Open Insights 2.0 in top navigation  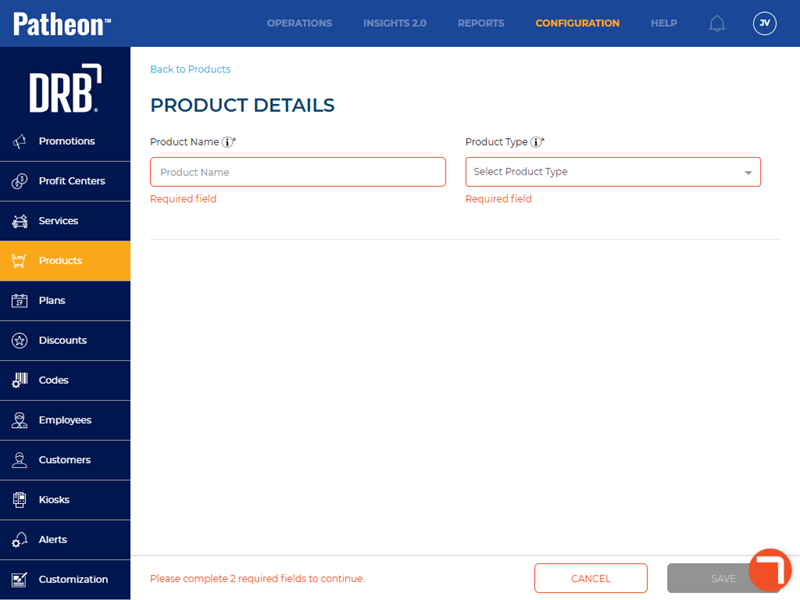pos(394,23)
